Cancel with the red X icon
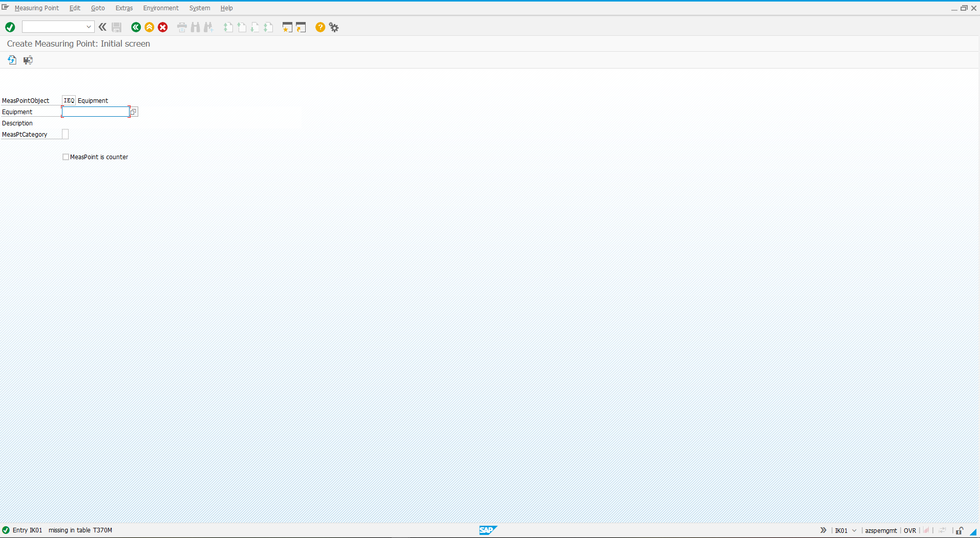 click(163, 27)
